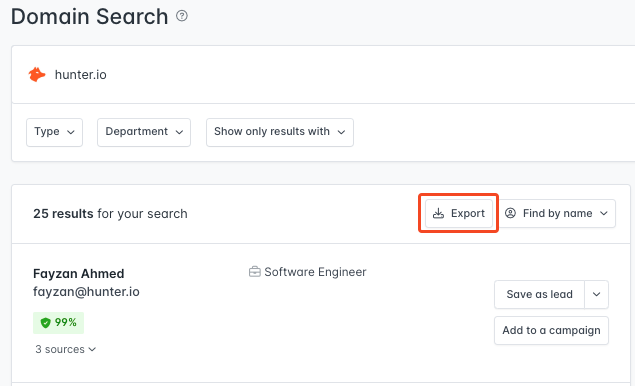Click the briefcase icon beside Software Engineer

(254, 271)
